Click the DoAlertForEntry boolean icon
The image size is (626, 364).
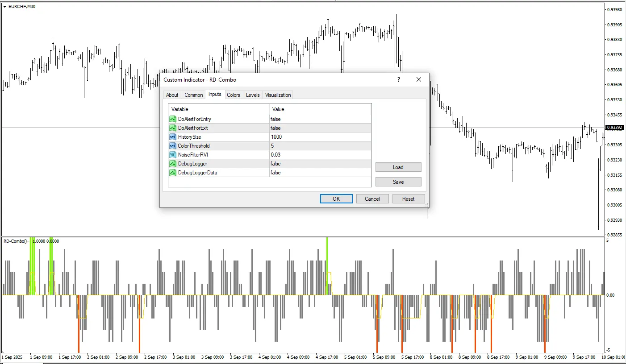click(x=173, y=119)
